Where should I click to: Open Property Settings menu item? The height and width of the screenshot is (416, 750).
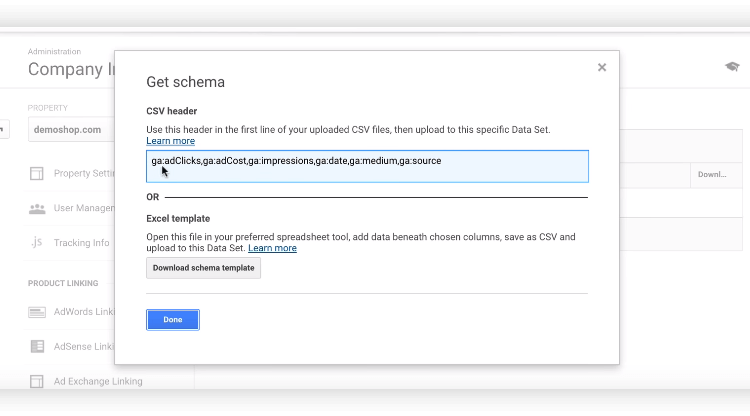[84, 173]
